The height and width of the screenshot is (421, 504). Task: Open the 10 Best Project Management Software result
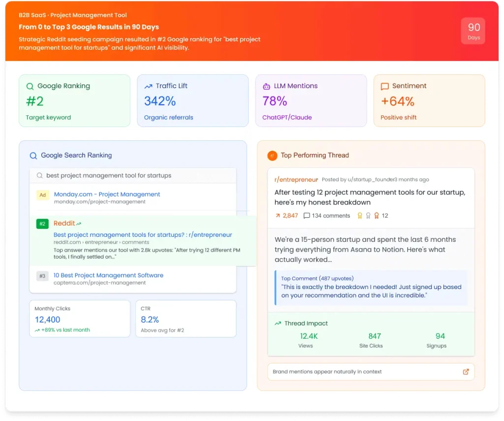(108, 275)
